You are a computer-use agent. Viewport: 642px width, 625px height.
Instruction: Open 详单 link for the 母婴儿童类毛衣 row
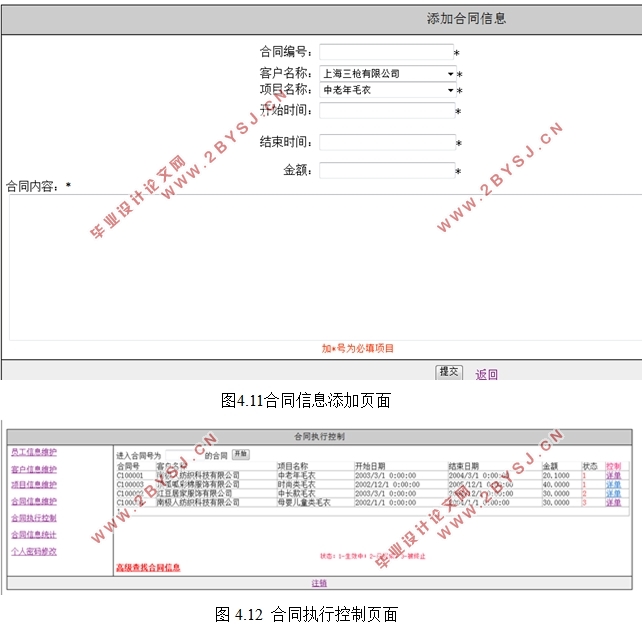click(613, 503)
